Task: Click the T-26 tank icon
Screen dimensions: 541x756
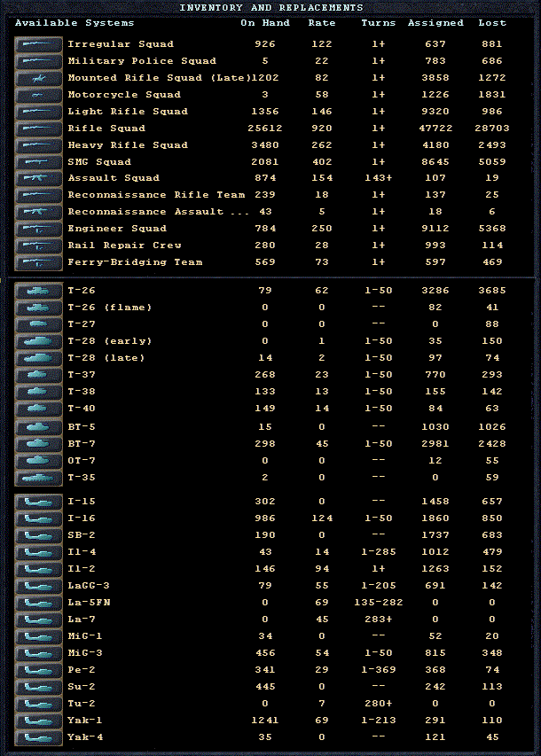Action: (x=39, y=291)
